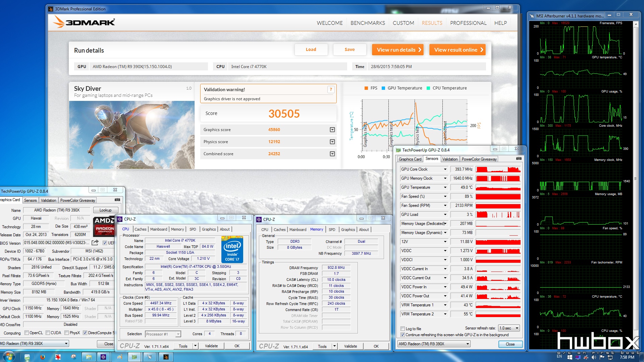Toggle the PhysX checkbox
Image resolution: width=644 pixels, height=362 pixels.
[67, 333]
